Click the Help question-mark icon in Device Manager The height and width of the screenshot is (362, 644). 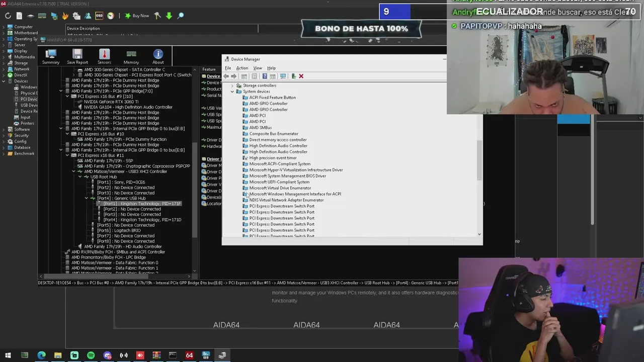pos(264,76)
